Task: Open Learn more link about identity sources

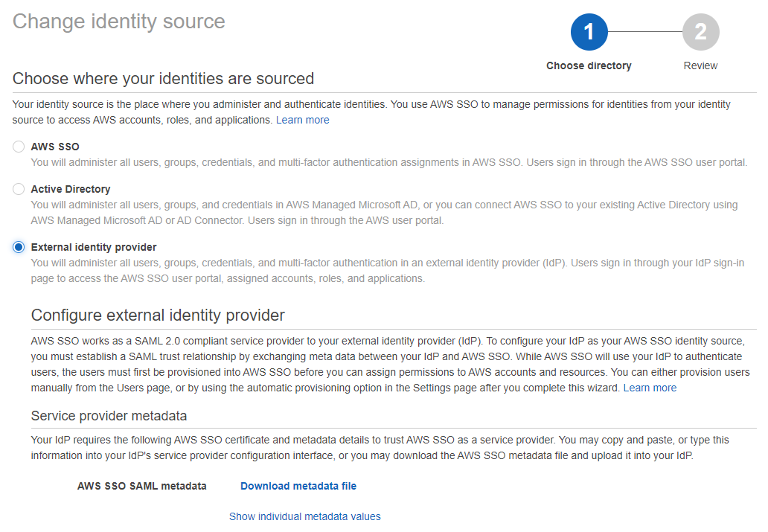Action: coord(303,120)
